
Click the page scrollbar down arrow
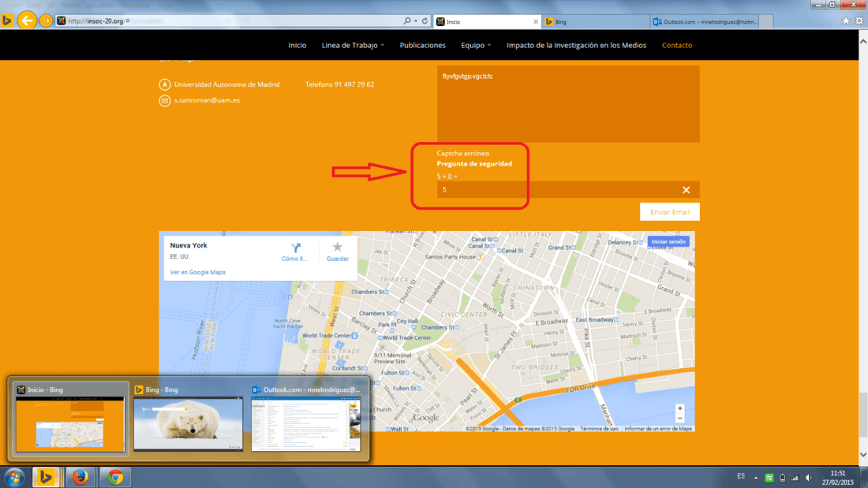863,455
